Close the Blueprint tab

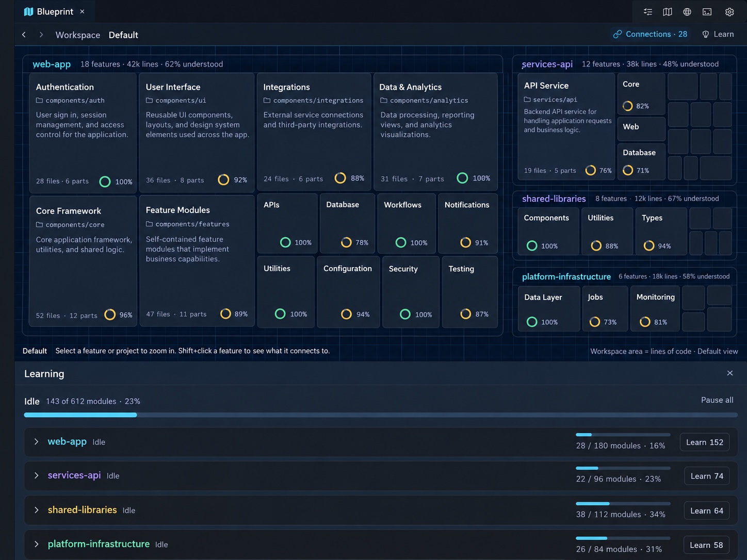[82, 11]
